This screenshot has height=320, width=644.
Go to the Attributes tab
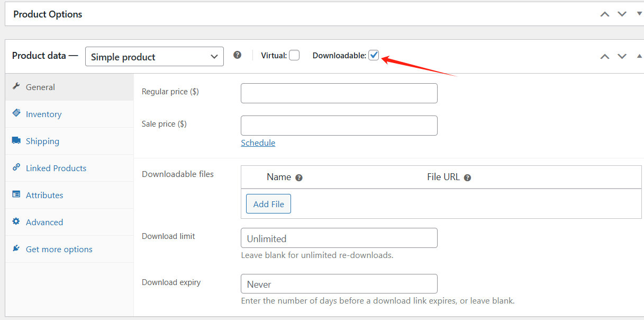69,195
